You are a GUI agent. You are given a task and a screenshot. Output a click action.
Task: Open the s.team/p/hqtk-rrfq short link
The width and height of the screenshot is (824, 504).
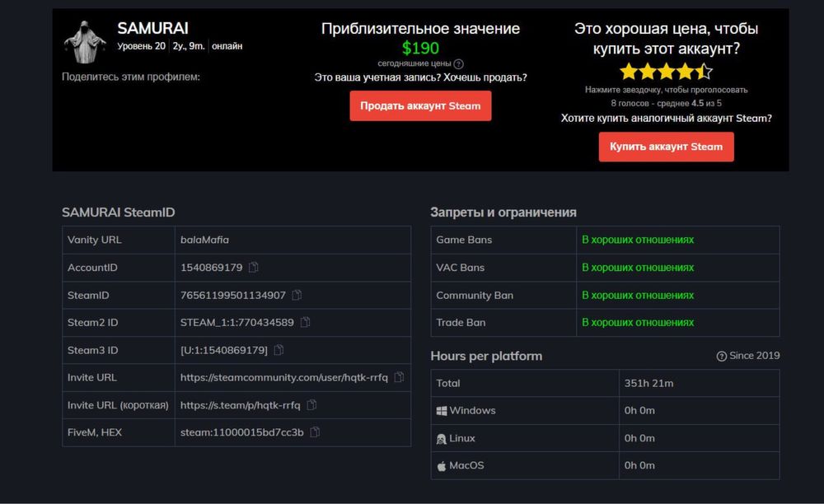pyautogui.click(x=240, y=405)
